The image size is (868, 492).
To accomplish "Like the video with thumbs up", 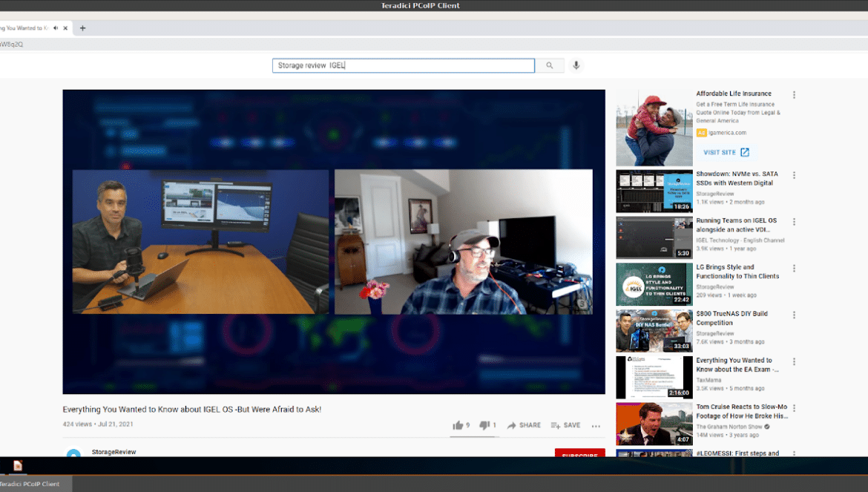I will click(x=461, y=425).
